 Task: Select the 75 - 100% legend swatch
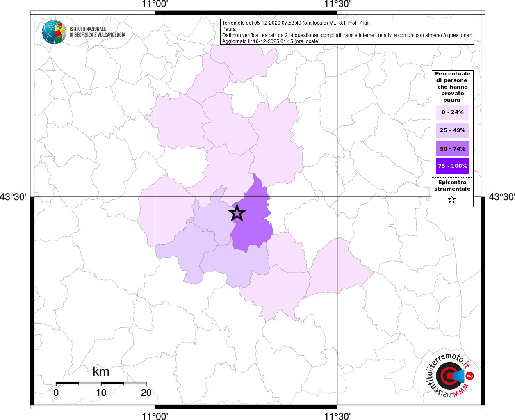point(453,166)
